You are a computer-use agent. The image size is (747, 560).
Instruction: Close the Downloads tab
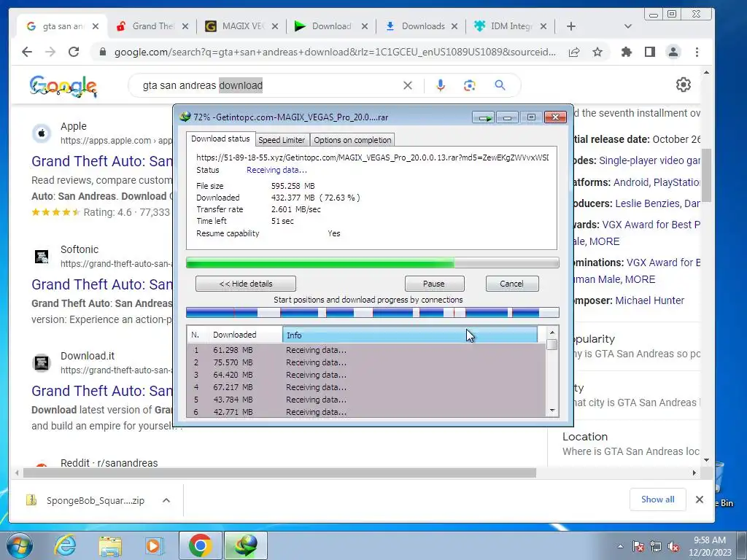[x=454, y=26]
